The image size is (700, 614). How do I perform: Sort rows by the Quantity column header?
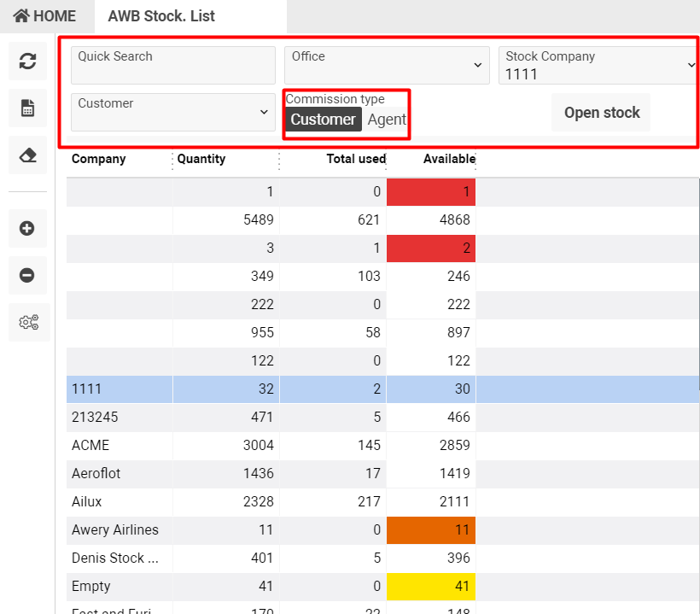pyautogui.click(x=202, y=159)
